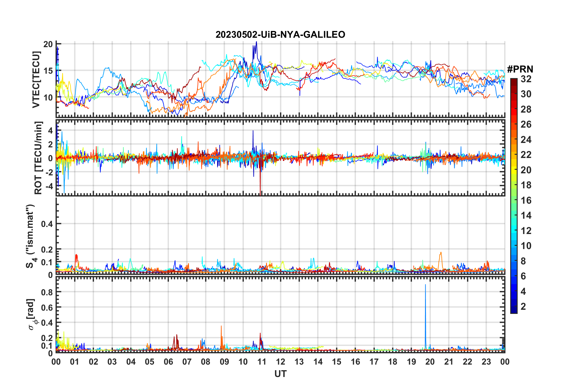Click the ROT [TECU/min] y-axis label
The height and width of the screenshot is (392, 561).
[38, 158]
